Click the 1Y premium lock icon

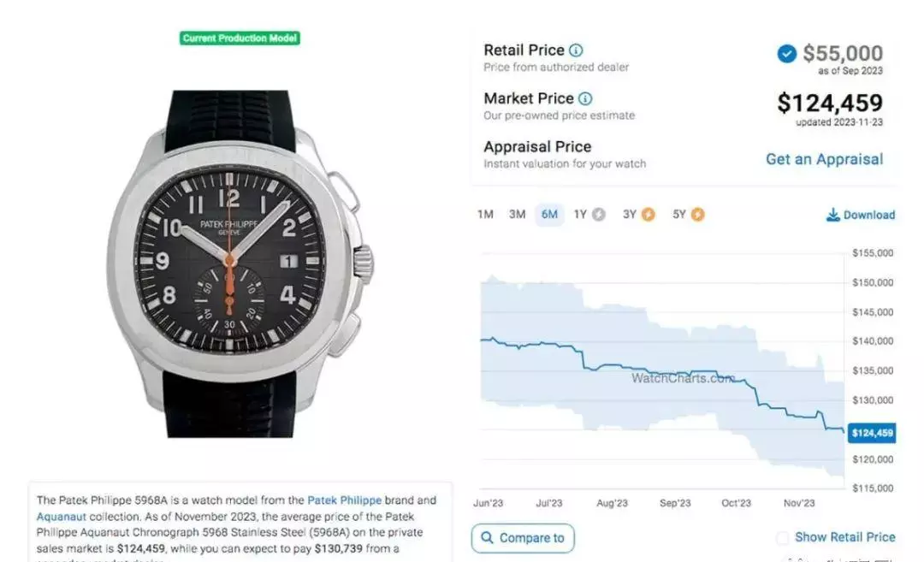tap(599, 215)
